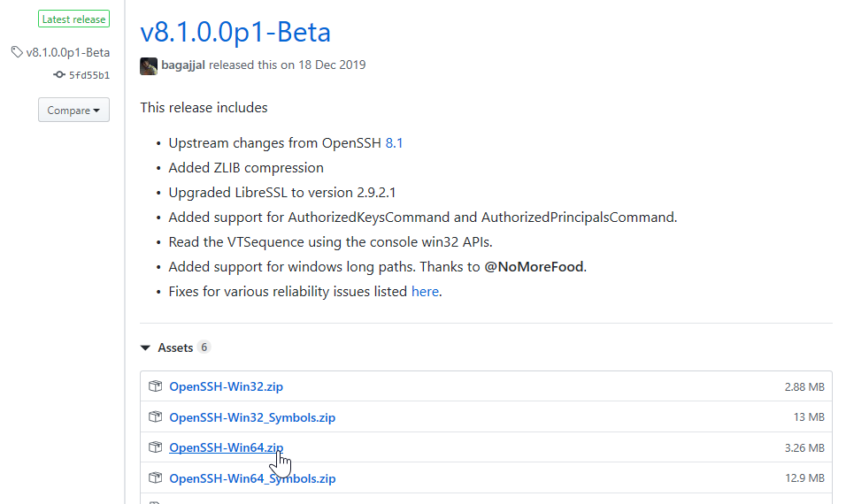The image size is (846, 504).
Task: Download OpenSSH-Win64_Symbols.zip
Action: click(x=252, y=478)
